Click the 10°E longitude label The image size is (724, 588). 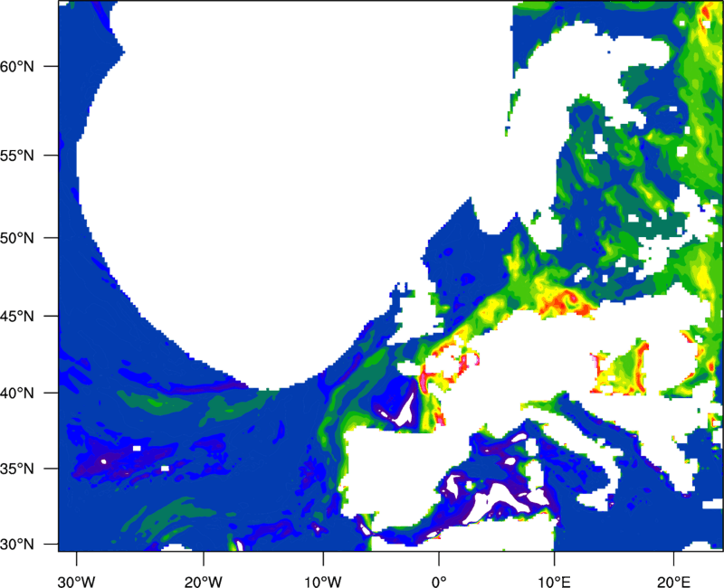[554, 581]
